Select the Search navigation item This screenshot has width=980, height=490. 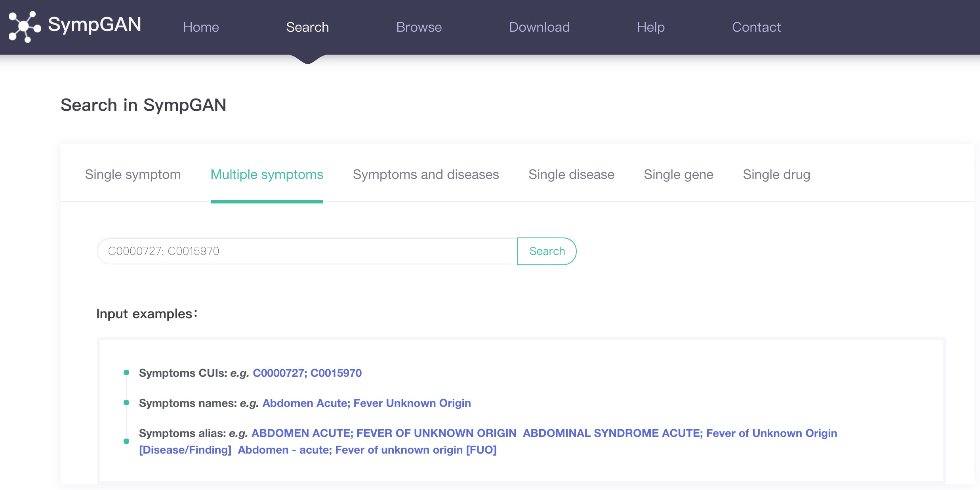coord(307,27)
